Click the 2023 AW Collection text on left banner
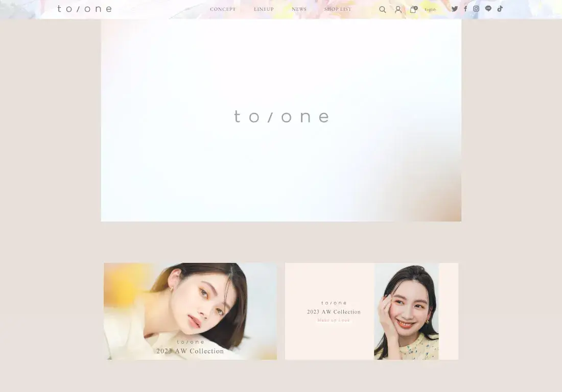This screenshot has height=392, width=562. [190, 351]
